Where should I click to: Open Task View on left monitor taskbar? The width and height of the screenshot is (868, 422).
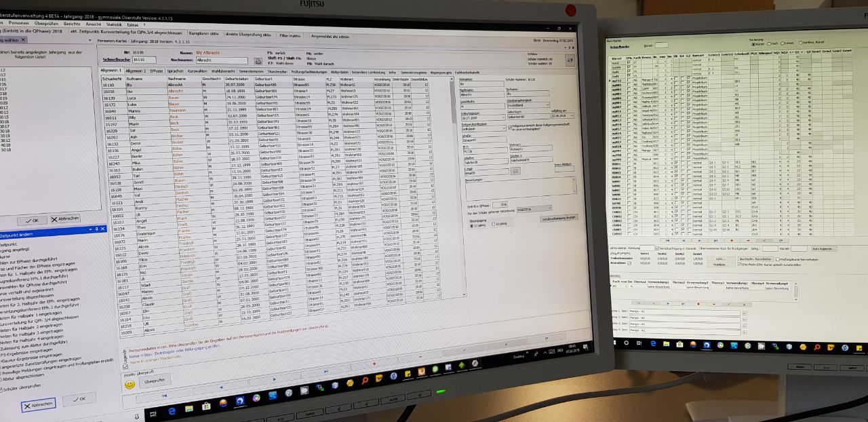[x=153, y=414]
